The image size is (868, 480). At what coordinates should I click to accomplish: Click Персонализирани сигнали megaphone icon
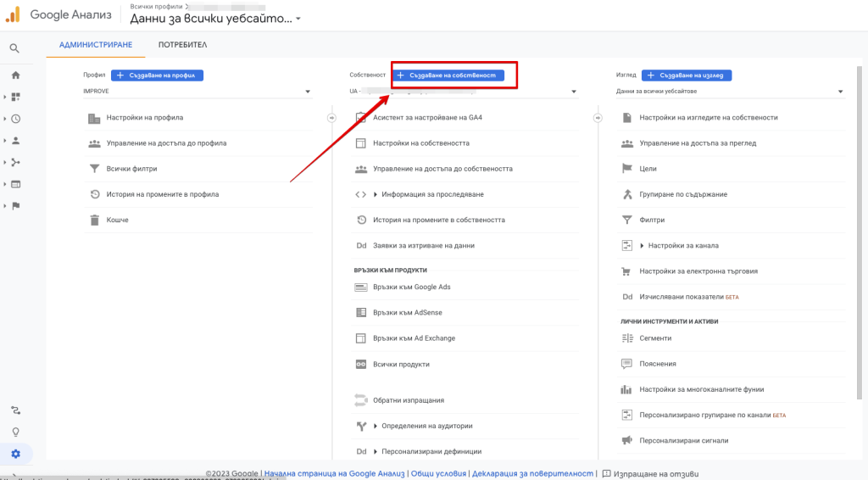[626, 441]
